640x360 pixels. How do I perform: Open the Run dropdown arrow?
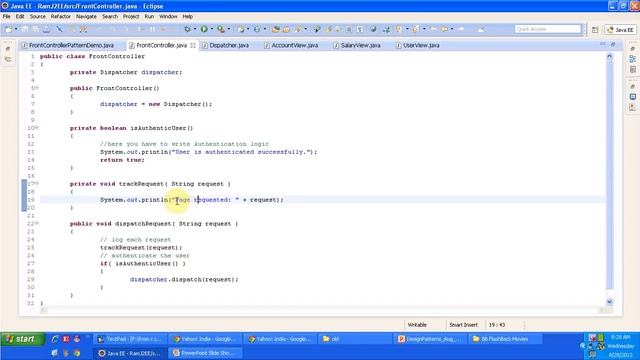point(211,29)
